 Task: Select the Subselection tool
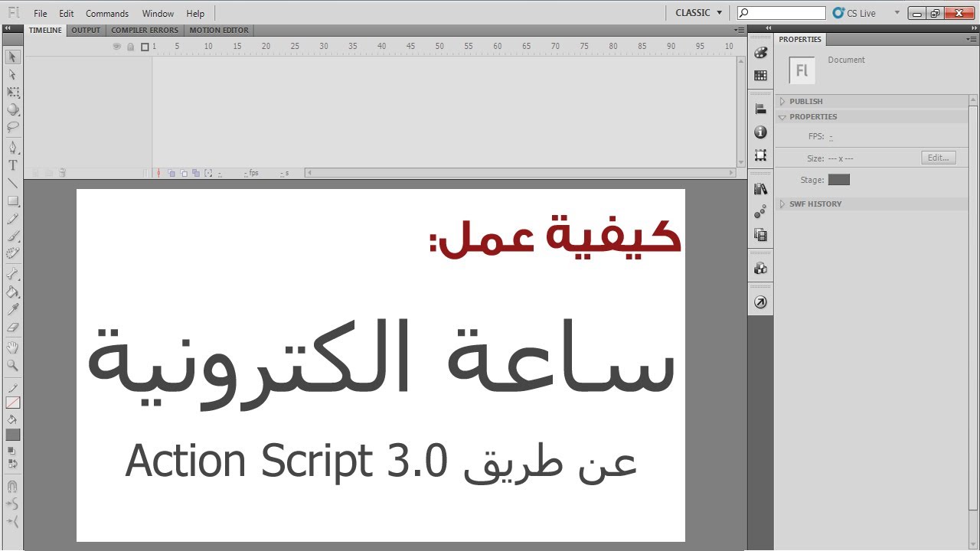point(13,75)
